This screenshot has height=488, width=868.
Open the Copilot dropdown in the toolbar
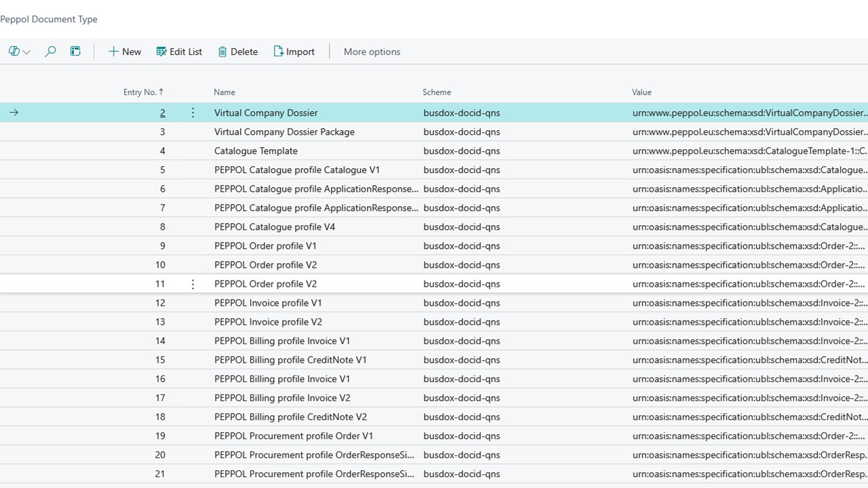coord(19,52)
